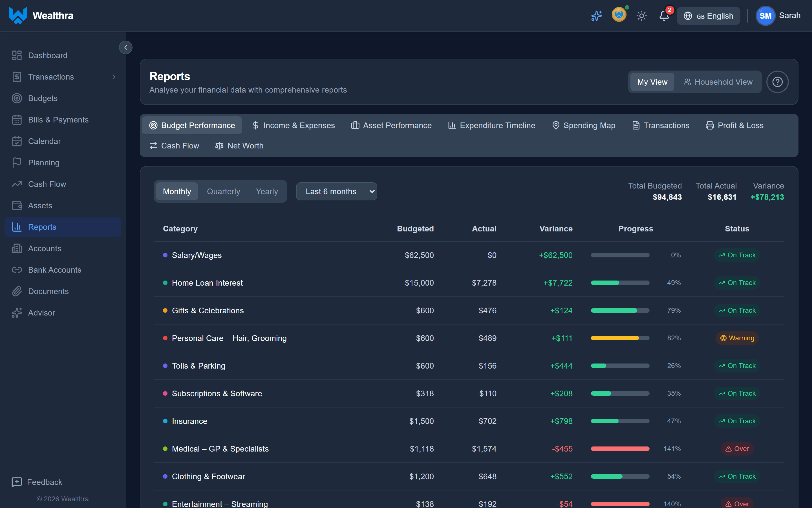Image resolution: width=812 pixels, height=508 pixels.
Task: Click the Advisor sparkle icon in sidebar
Action: [x=17, y=313]
